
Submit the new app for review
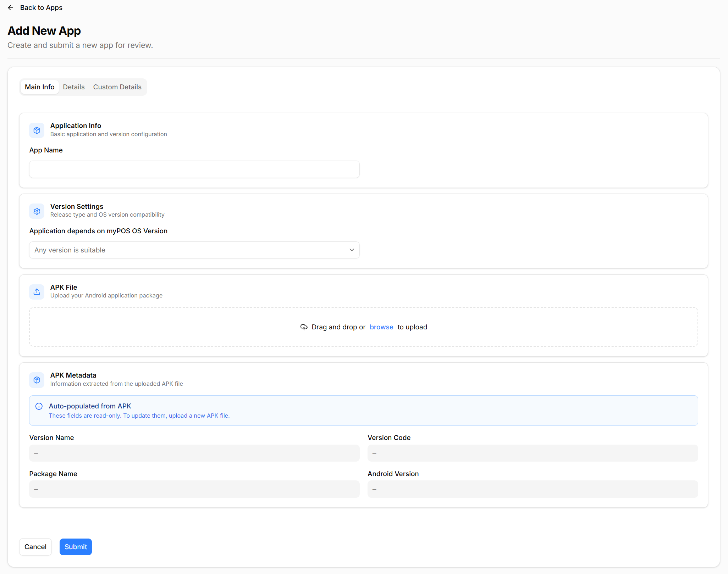coord(76,547)
